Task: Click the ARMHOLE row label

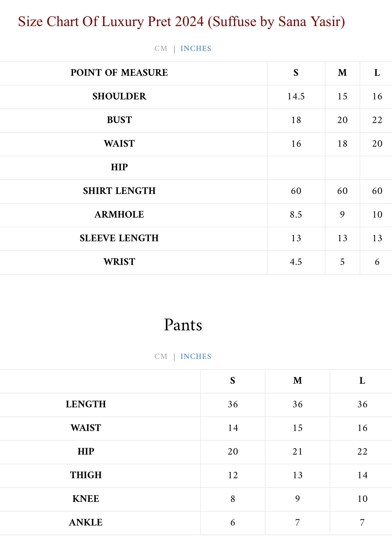Action: coord(119,215)
